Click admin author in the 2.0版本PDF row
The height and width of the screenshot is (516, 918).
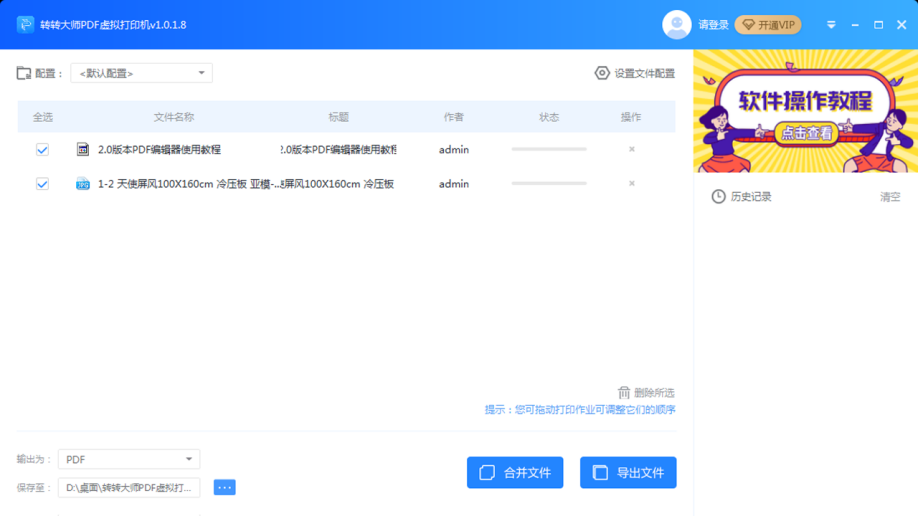(x=454, y=150)
